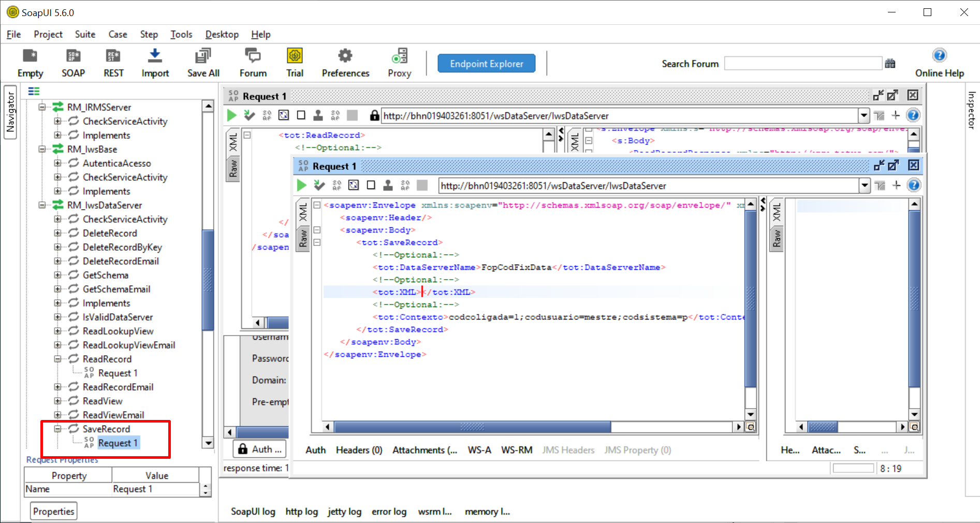
Task: Click the navigator list-view icon above the tree
Action: pos(34,91)
